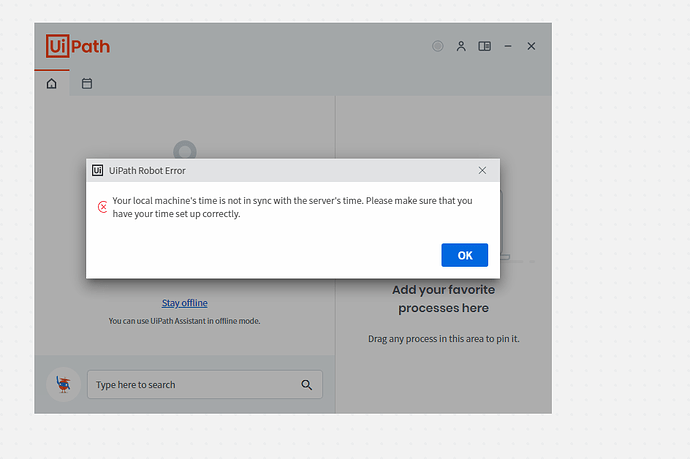690x459 pixels.
Task: Minimize the UiPath Assistant window
Action: pyautogui.click(x=508, y=46)
